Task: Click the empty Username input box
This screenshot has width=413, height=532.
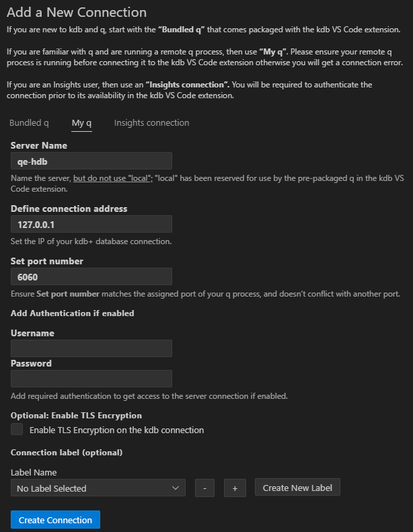Action: pyautogui.click(x=91, y=348)
